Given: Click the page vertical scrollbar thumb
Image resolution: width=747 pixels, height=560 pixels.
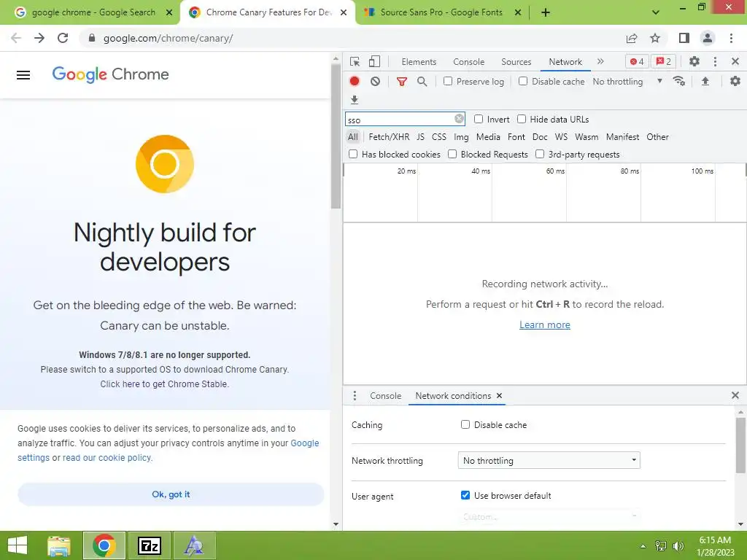Looking at the screenshot, I should coord(336,136).
